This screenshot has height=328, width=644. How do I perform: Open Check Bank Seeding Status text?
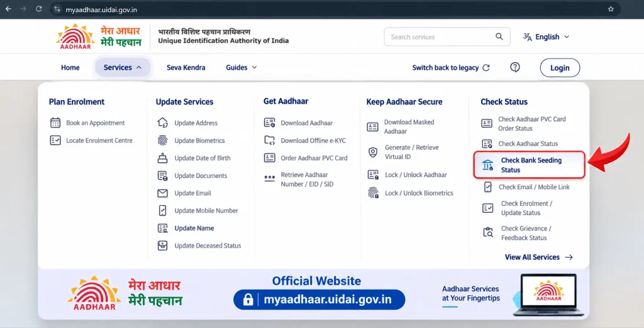531,165
